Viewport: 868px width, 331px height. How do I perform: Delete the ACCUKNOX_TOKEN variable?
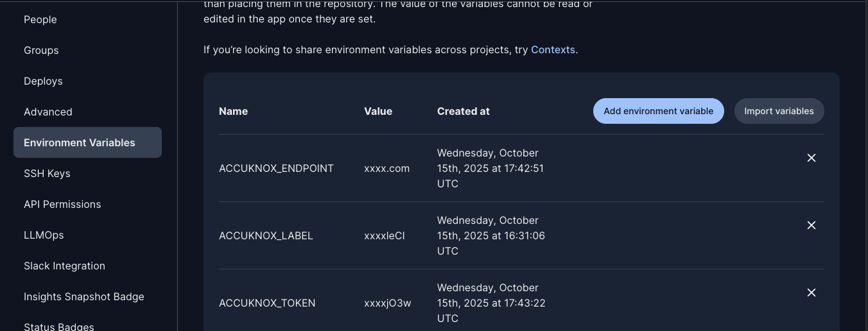point(812,293)
